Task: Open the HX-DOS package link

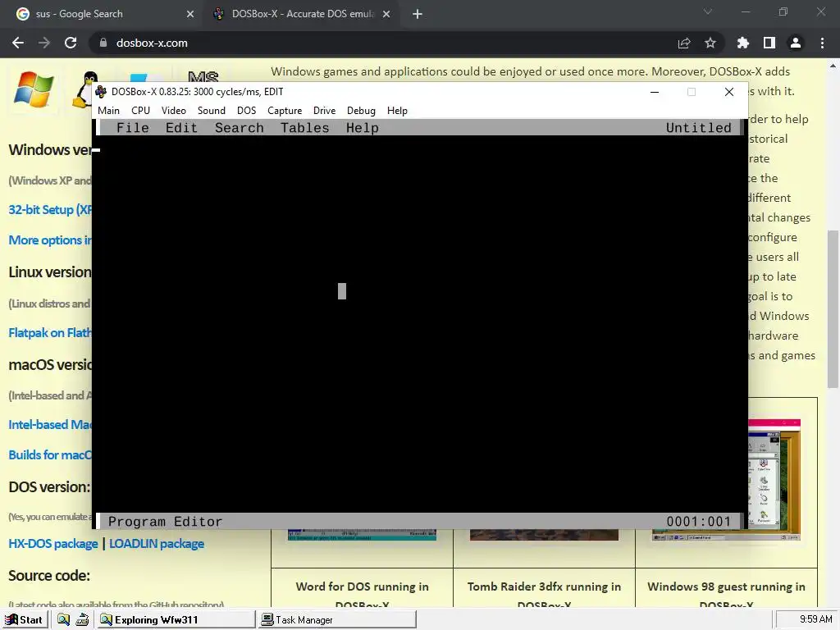Action: [53, 544]
